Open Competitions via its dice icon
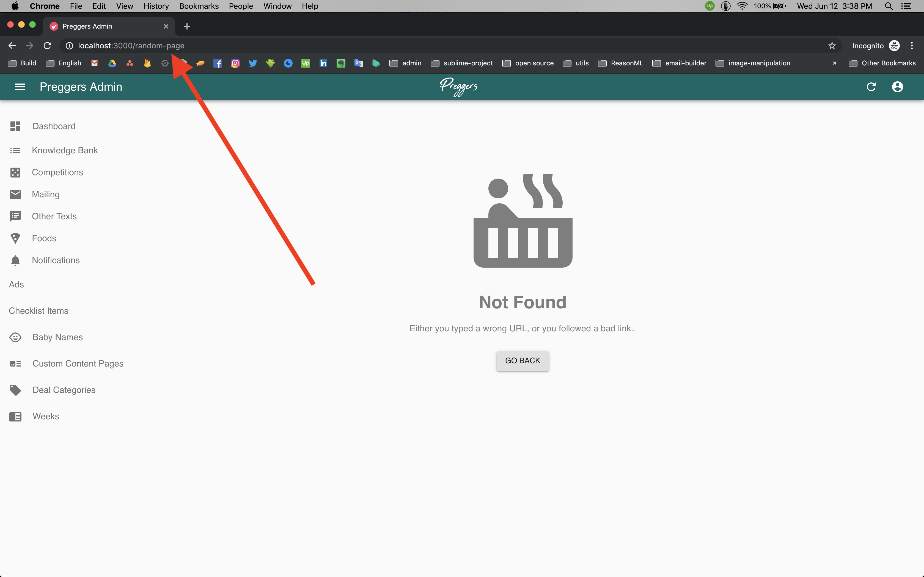This screenshot has height=577, width=924. (x=15, y=172)
